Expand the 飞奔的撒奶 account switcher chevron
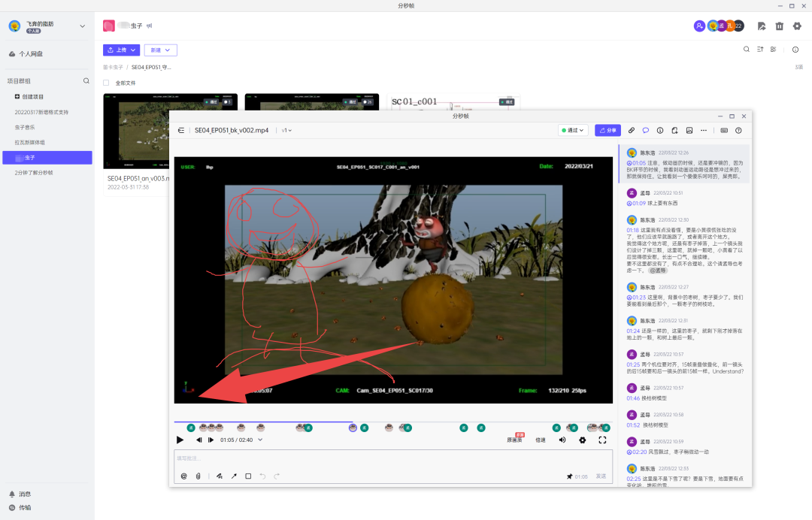The height and width of the screenshot is (520, 812). click(82, 26)
